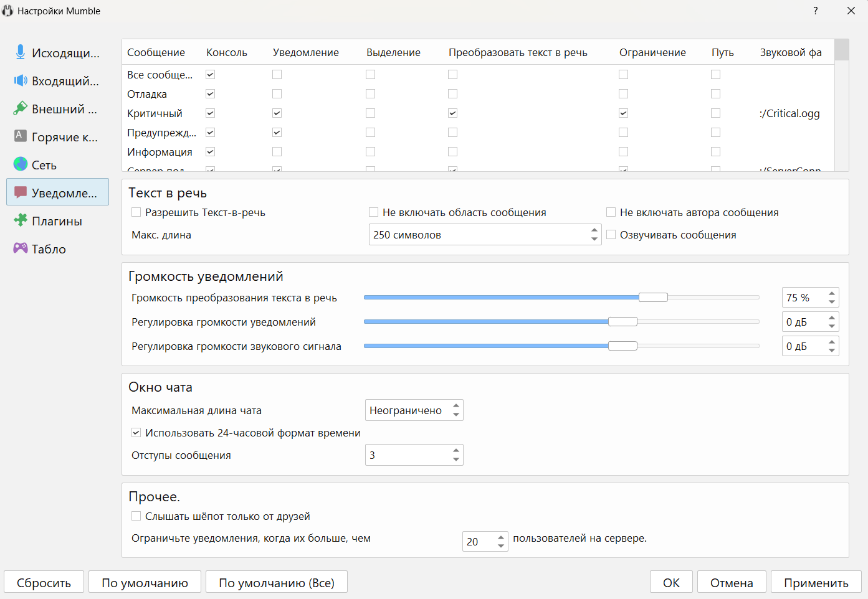This screenshot has height=599, width=868.
Task: Enable the 'Разрешить Текст-в-речь' checkbox
Action: pyautogui.click(x=136, y=212)
